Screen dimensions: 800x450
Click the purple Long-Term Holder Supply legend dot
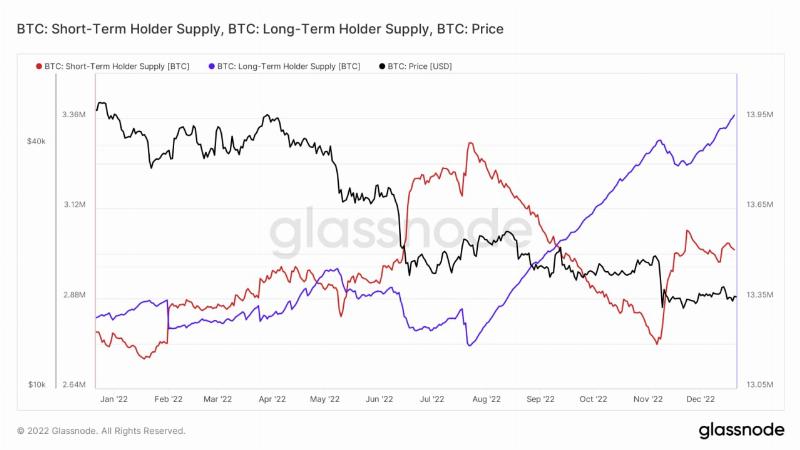pos(212,67)
